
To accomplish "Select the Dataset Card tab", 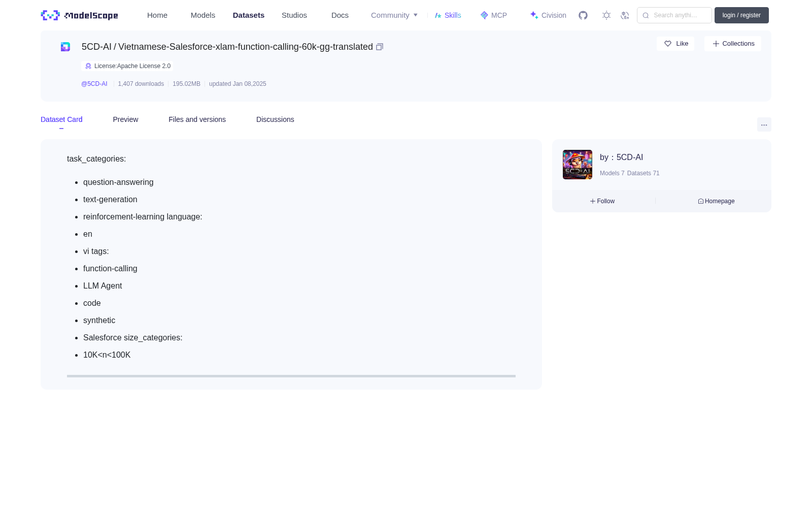I will (61, 119).
